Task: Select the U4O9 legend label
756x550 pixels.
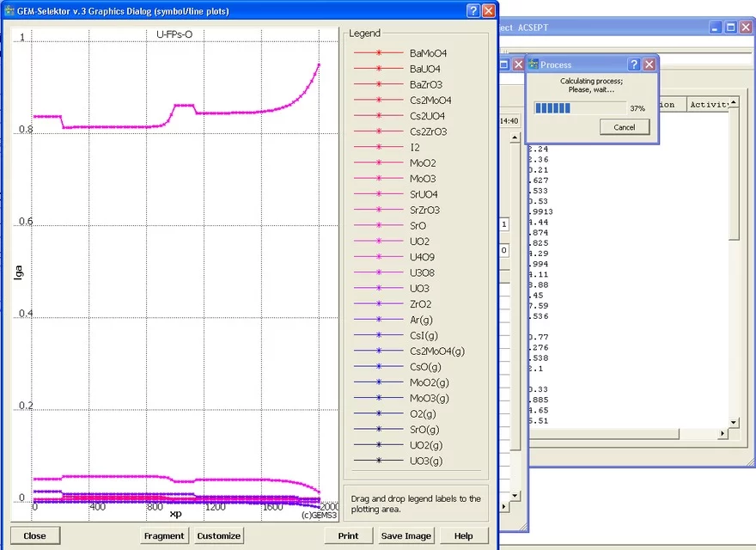Action: tap(423, 257)
